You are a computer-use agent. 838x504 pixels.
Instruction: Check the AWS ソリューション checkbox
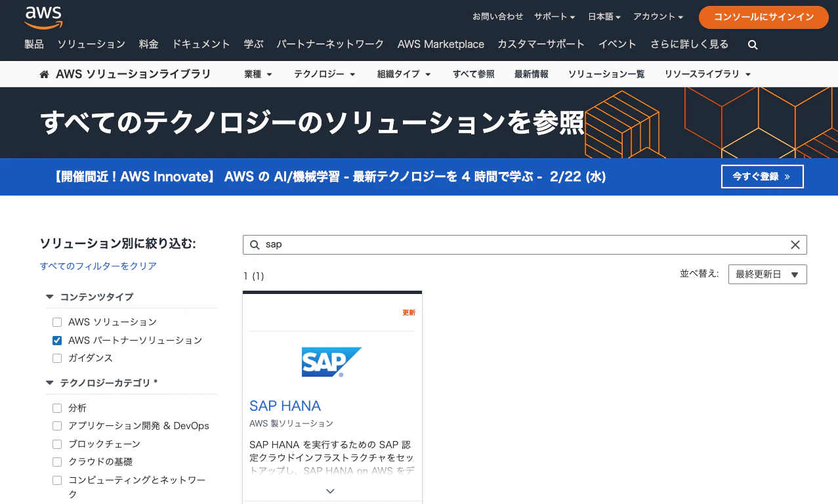click(x=57, y=322)
